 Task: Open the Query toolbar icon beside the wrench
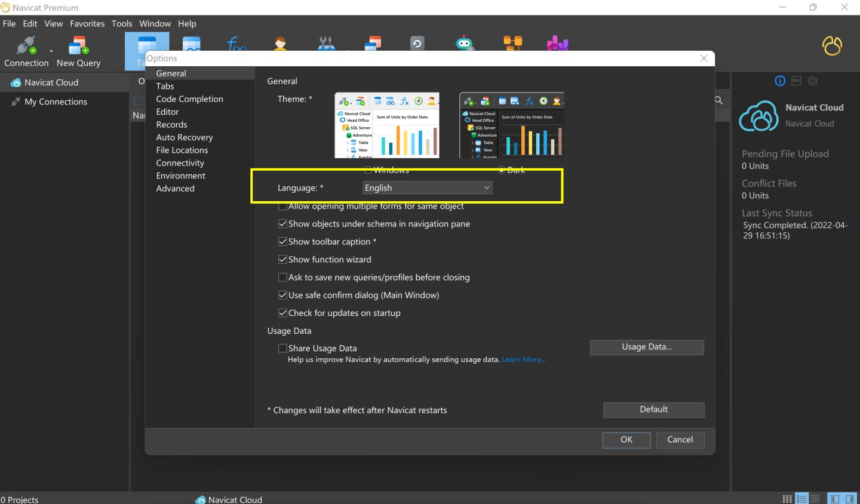point(373,44)
